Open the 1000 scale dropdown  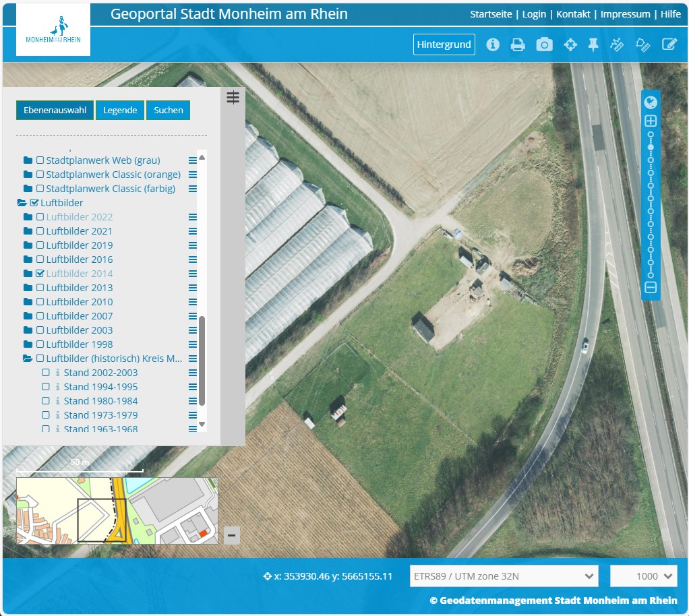coord(643,576)
